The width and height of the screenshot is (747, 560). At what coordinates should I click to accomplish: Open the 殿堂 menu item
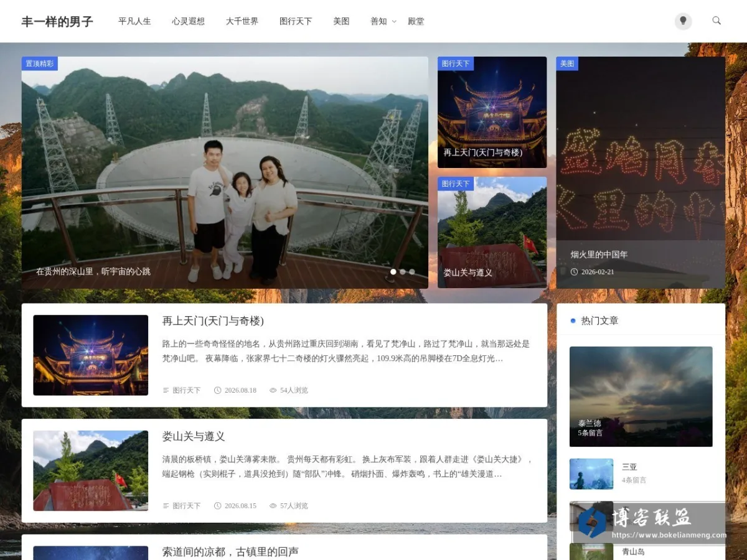click(x=416, y=21)
